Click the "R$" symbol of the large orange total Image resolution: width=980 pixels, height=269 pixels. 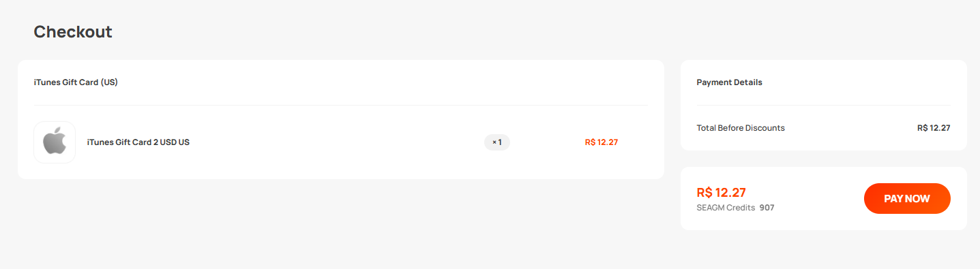[x=704, y=192]
